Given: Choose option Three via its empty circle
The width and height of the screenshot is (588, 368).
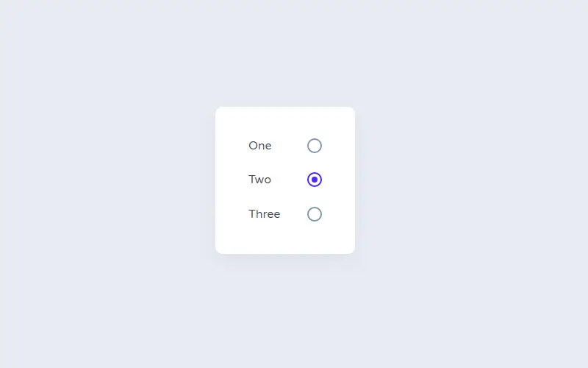Looking at the screenshot, I should (x=315, y=214).
